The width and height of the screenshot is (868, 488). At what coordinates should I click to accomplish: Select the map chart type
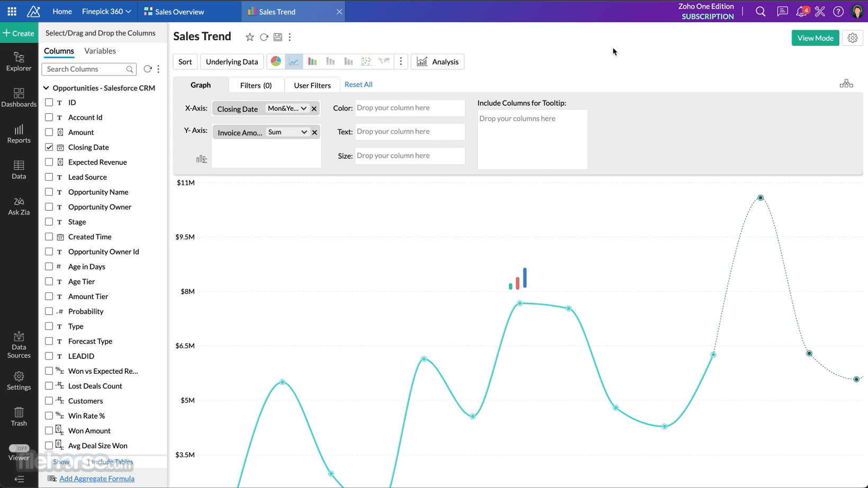[x=384, y=61]
